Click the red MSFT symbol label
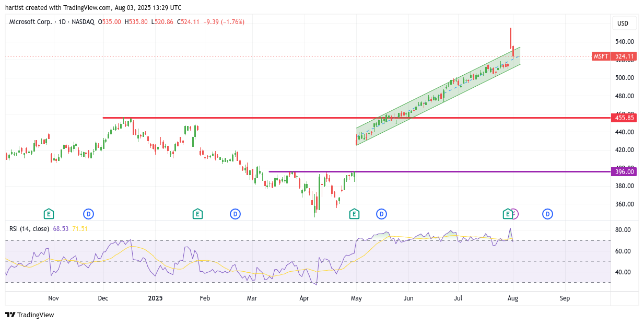The image size is (644, 324). click(x=601, y=56)
